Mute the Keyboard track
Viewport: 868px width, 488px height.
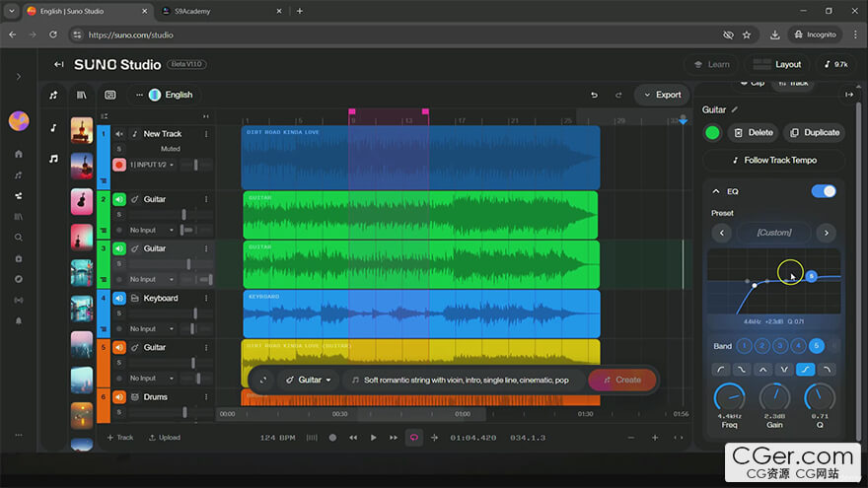pyautogui.click(x=119, y=298)
